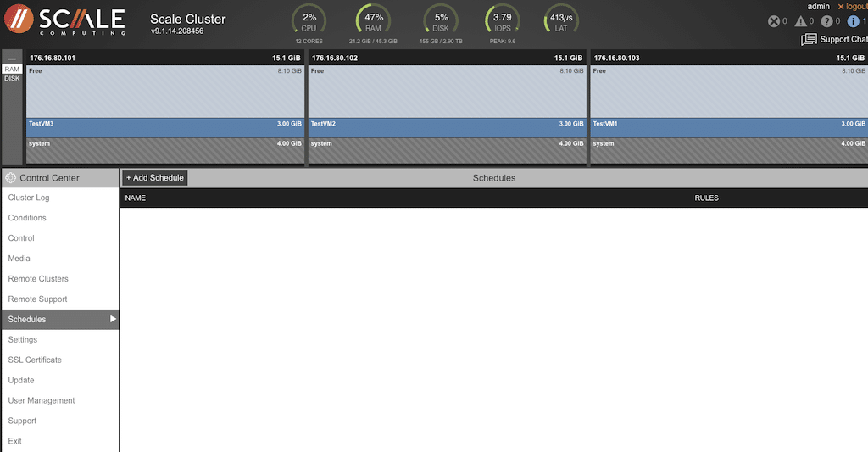Image resolution: width=868 pixels, height=452 pixels.
Task: Expand the Schedules menu arrow
Action: pyautogui.click(x=113, y=319)
